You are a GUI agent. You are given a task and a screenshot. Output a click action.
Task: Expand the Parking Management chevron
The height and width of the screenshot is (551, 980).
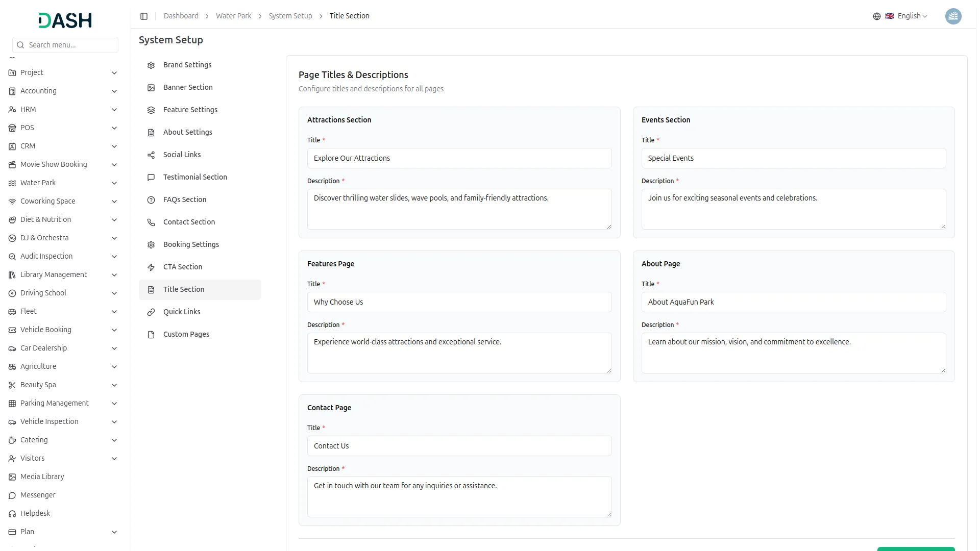[114, 404]
